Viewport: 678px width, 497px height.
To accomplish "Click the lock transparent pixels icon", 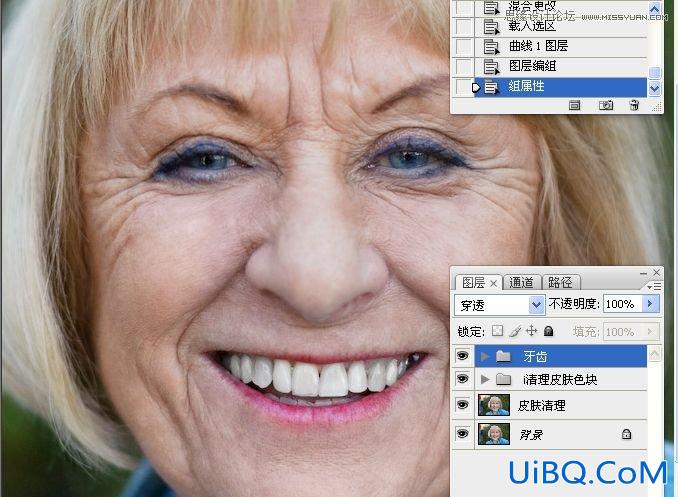I will click(498, 331).
